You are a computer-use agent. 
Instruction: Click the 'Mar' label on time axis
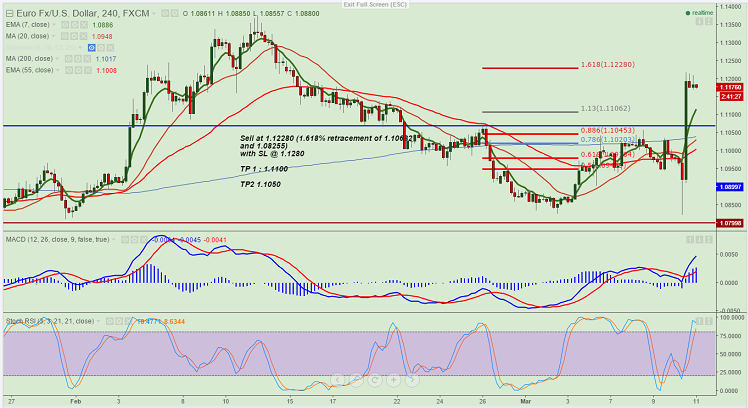pyautogui.click(x=525, y=401)
